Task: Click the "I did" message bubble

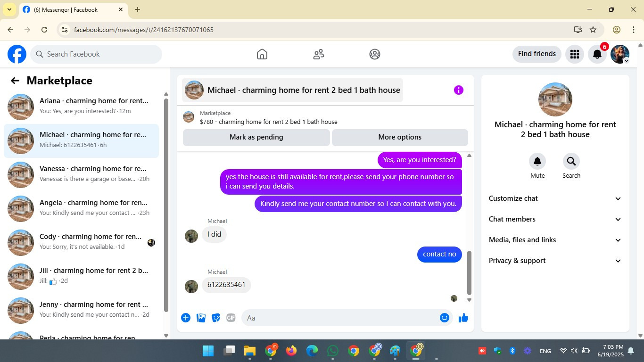Action: pos(215,234)
